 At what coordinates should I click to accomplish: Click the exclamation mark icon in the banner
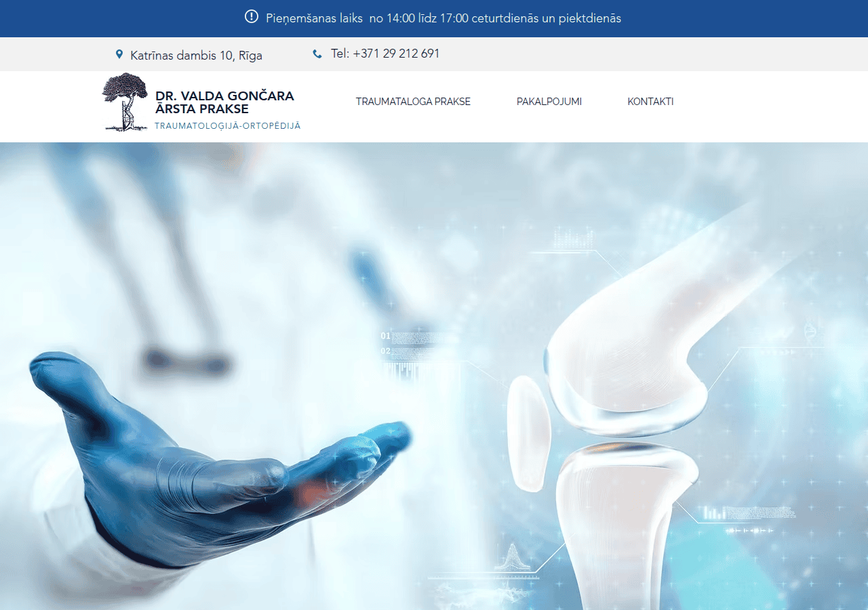[x=252, y=17]
